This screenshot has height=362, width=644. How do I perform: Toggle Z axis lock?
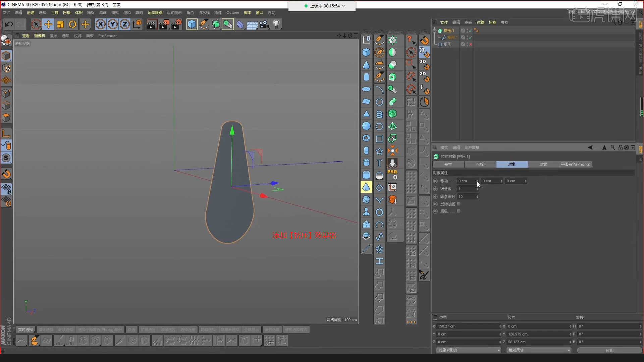(x=125, y=24)
